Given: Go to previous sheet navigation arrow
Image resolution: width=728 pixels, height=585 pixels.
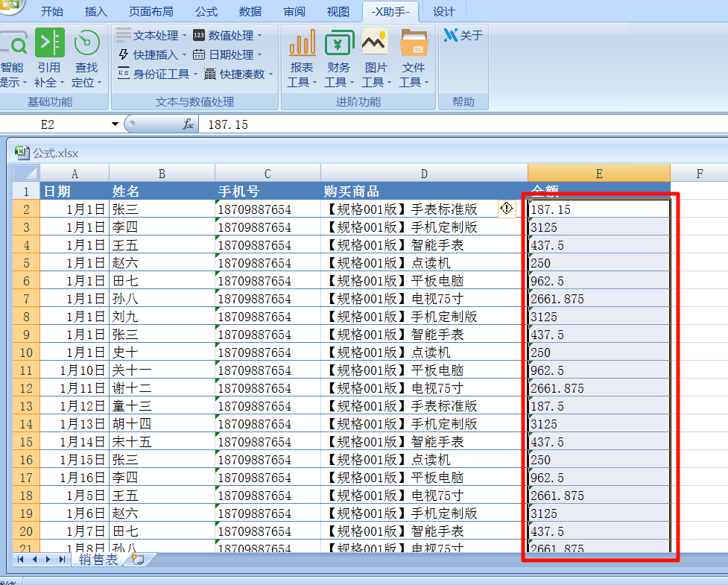Looking at the screenshot, I should 34,559.
